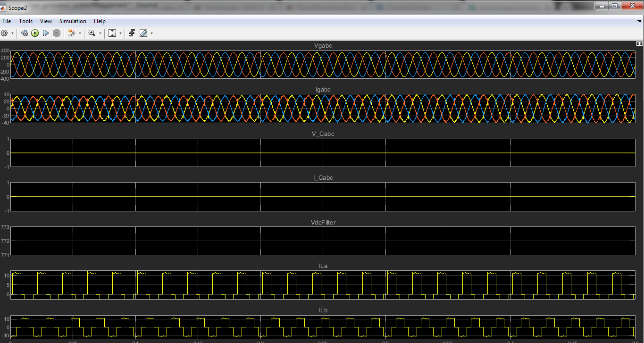Open the Simulation menu
The width and height of the screenshot is (644, 343).
coord(73,21)
